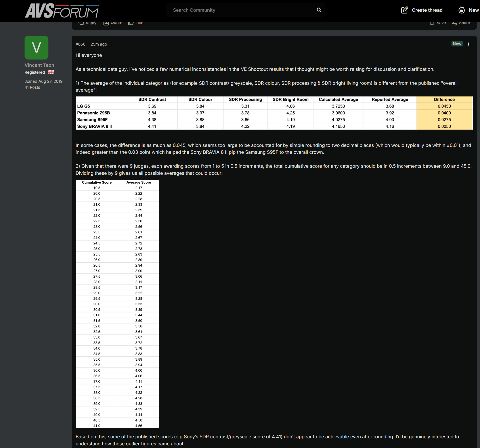The height and width of the screenshot is (448, 480).
Task: Click the search magnifier icon
Action: (x=319, y=10)
